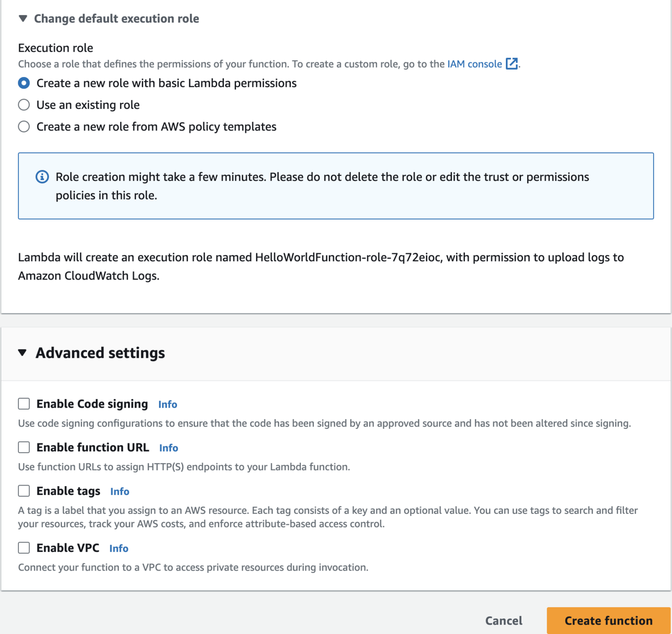672x634 pixels.
Task: Open Info link next to Enable VPC
Action: click(119, 548)
